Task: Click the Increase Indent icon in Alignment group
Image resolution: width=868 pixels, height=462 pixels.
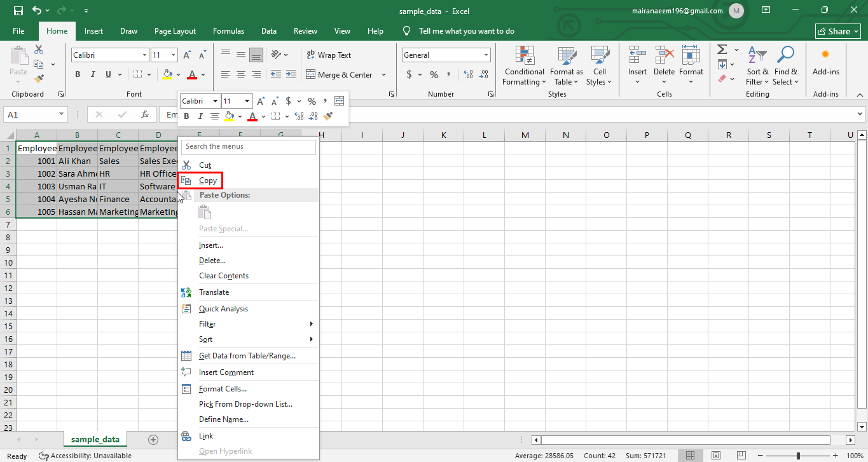Action: (x=291, y=74)
